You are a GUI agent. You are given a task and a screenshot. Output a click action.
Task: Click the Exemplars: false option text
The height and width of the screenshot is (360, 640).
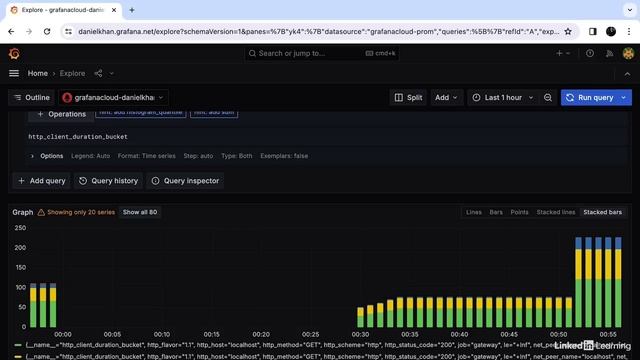(284, 156)
